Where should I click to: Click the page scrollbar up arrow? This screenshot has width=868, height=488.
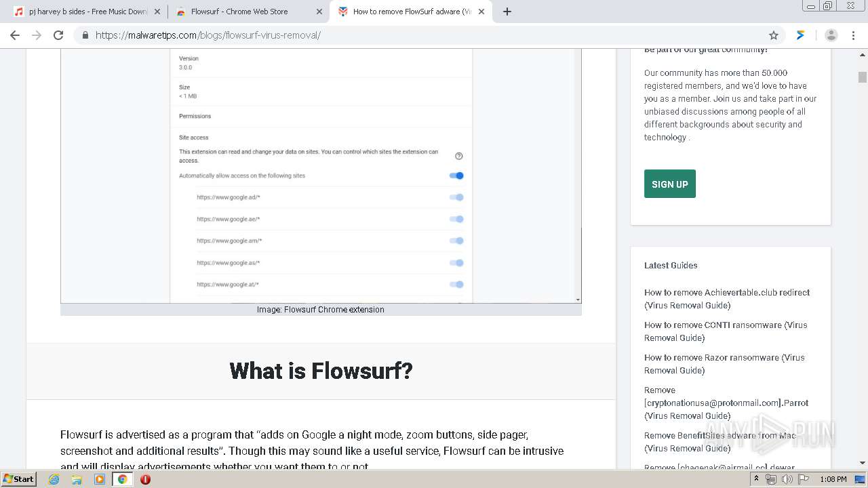863,54
